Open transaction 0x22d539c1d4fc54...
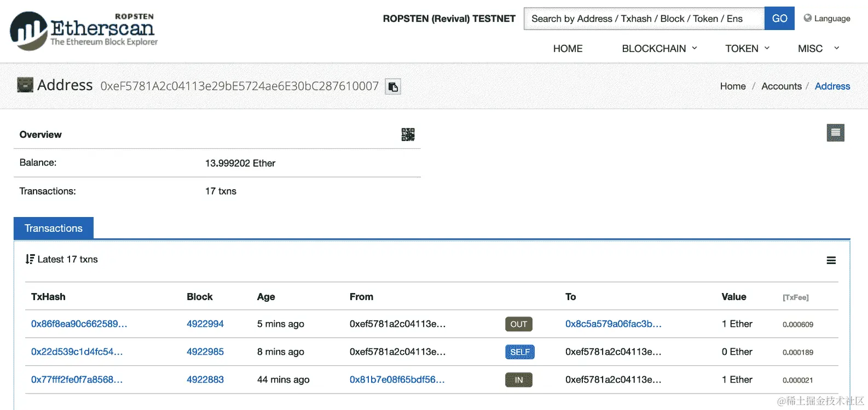The width and height of the screenshot is (868, 410). pyautogui.click(x=77, y=352)
